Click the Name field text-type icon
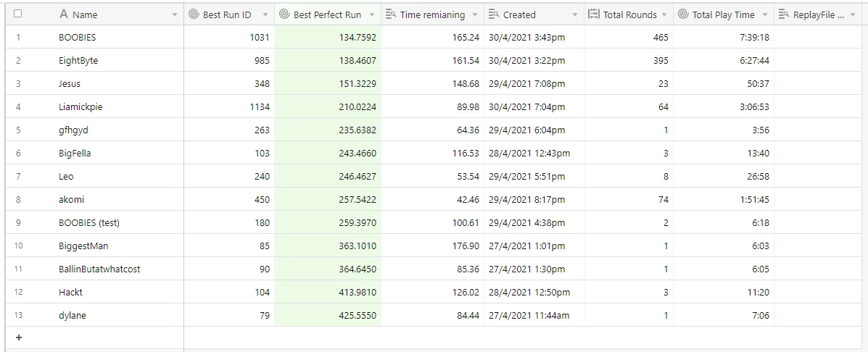The width and height of the screenshot is (868, 352). tap(64, 14)
